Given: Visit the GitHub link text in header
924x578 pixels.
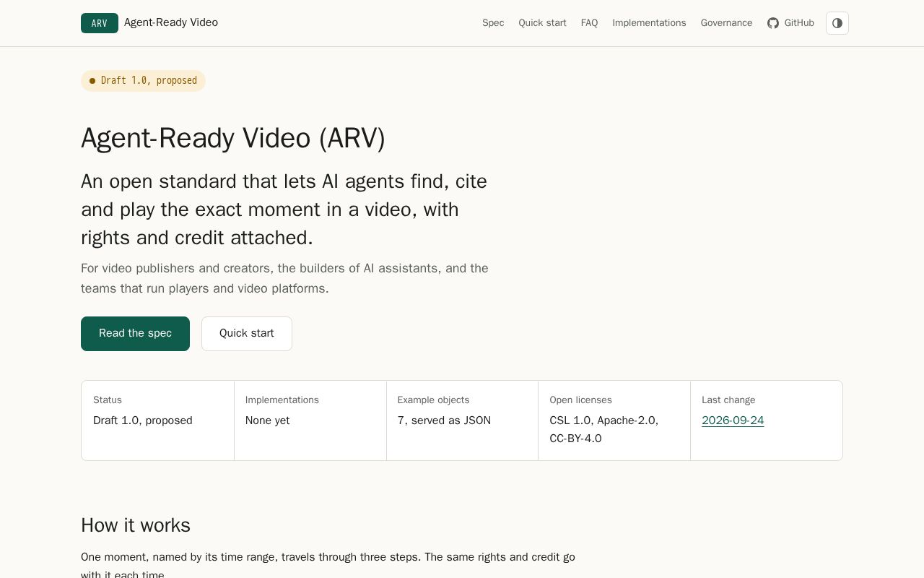Looking at the screenshot, I should [x=799, y=23].
